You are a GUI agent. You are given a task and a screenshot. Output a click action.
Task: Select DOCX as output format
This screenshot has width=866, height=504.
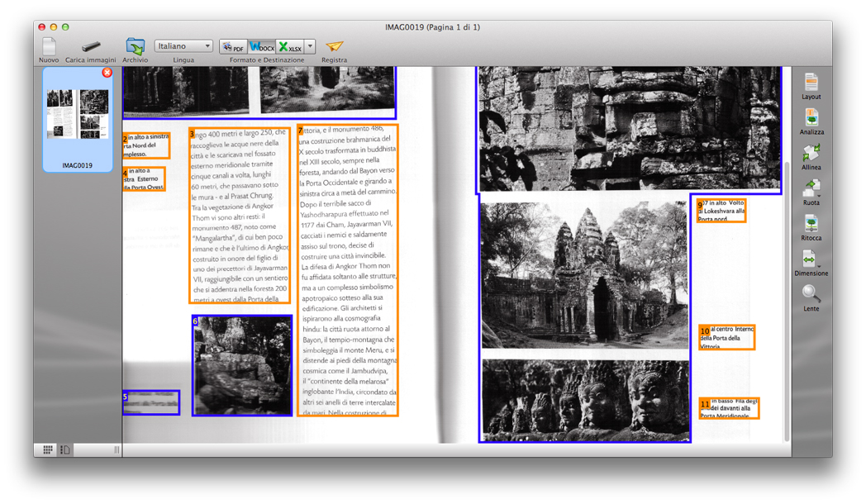tap(261, 47)
